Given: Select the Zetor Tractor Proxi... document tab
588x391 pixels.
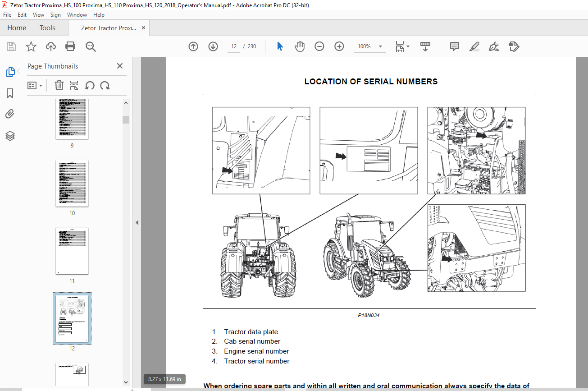Looking at the screenshot, I should pyautogui.click(x=109, y=28).
